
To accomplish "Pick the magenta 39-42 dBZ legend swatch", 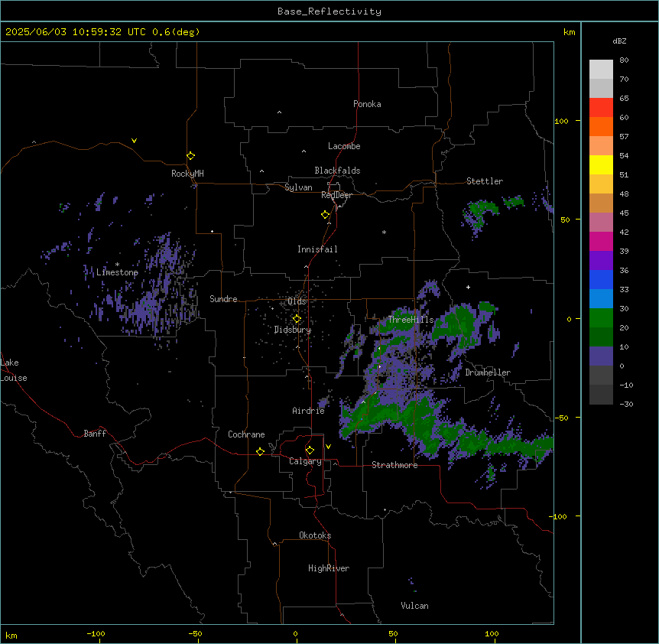I will click(601, 241).
